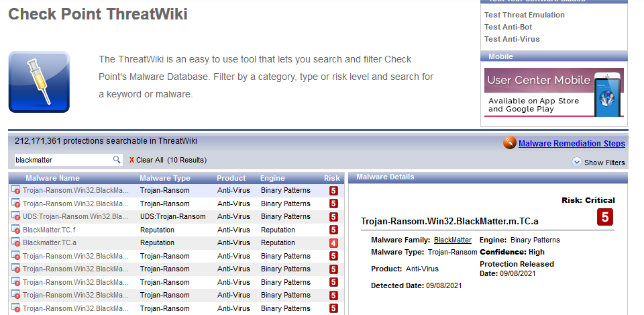Click the 212,171,361 protections searchable text

click(106, 141)
